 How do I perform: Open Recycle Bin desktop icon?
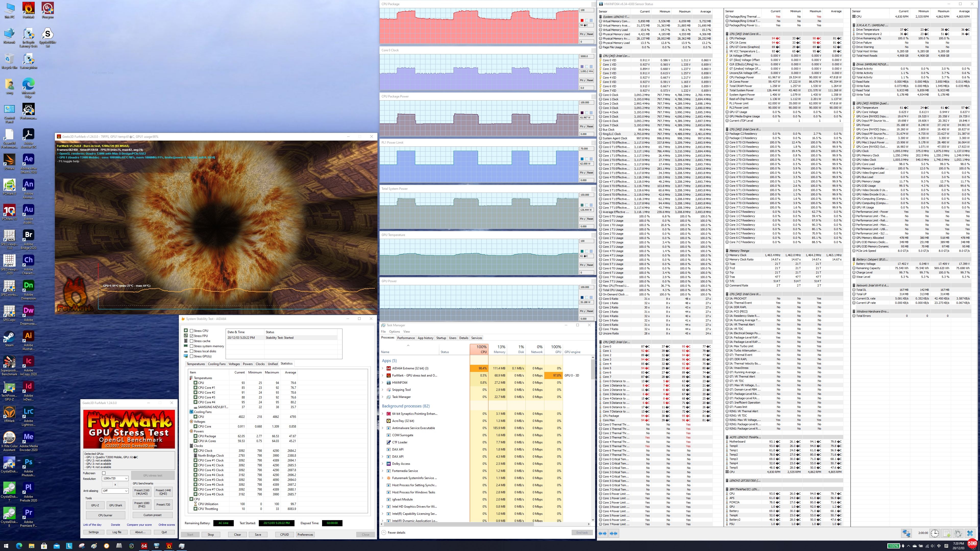pyautogui.click(x=9, y=61)
